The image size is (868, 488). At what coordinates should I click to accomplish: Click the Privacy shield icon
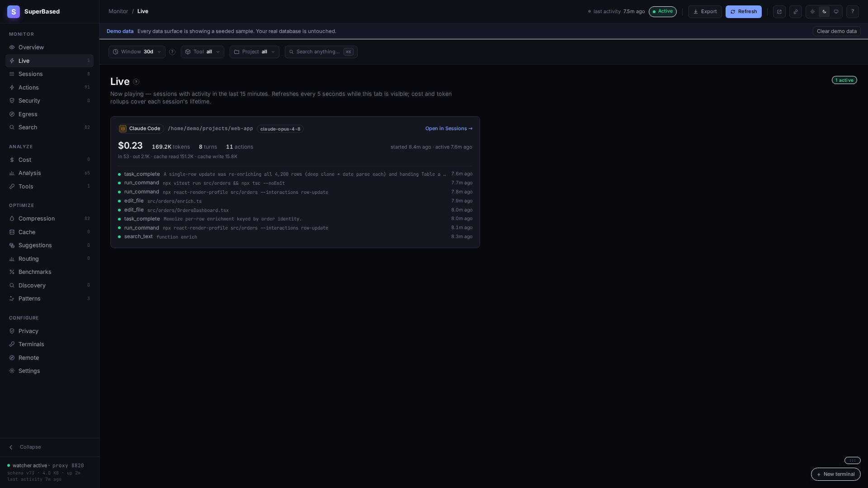(x=12, y=331)
